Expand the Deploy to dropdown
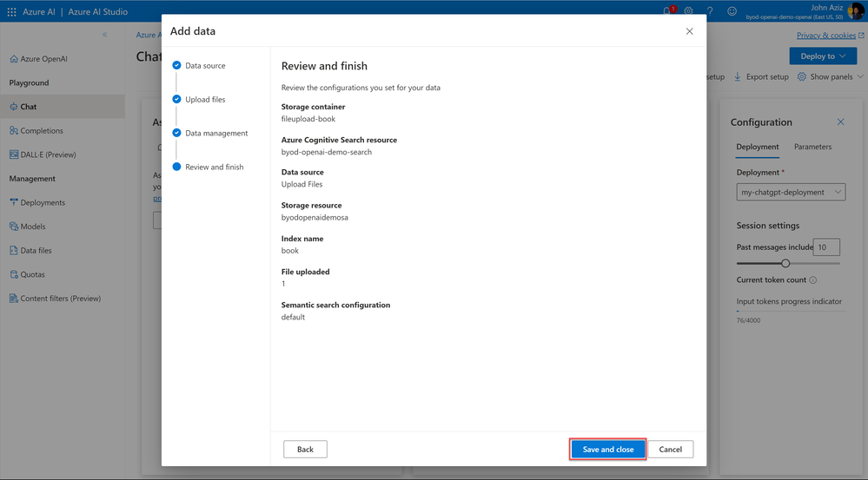 tap(823, 56)
